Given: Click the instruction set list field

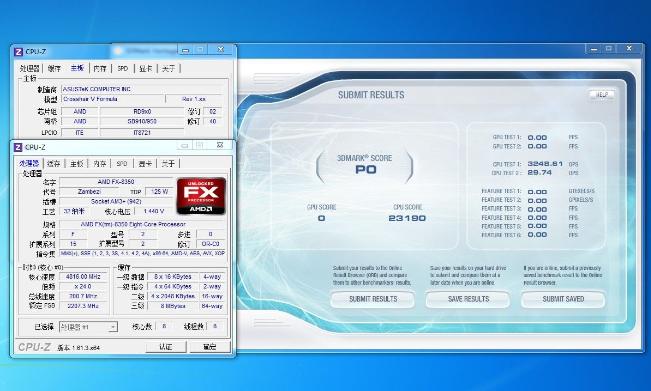Looking at the screenshot, I should point(143,253).
